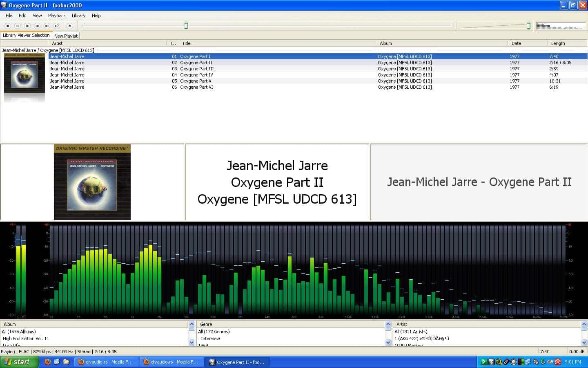Sort playlist by Artist column header

[x=107, y=43]
